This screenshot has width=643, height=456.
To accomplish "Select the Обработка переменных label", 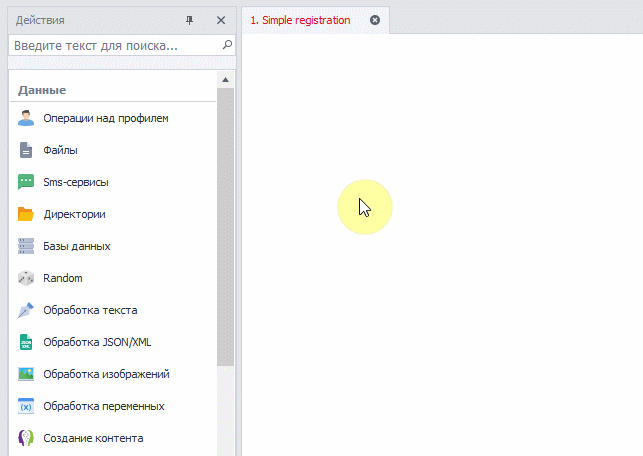I will (104, 406).
